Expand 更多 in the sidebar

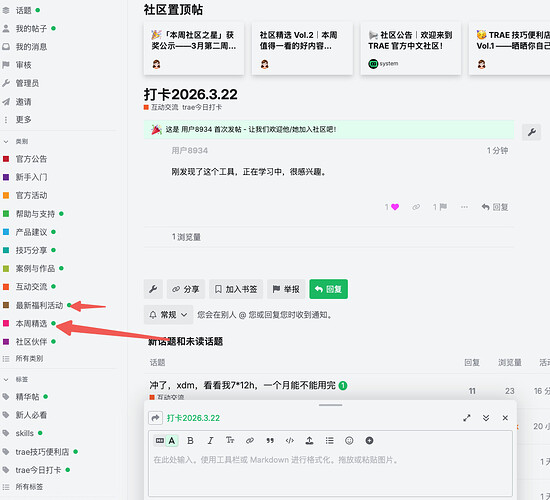(24, 120)
